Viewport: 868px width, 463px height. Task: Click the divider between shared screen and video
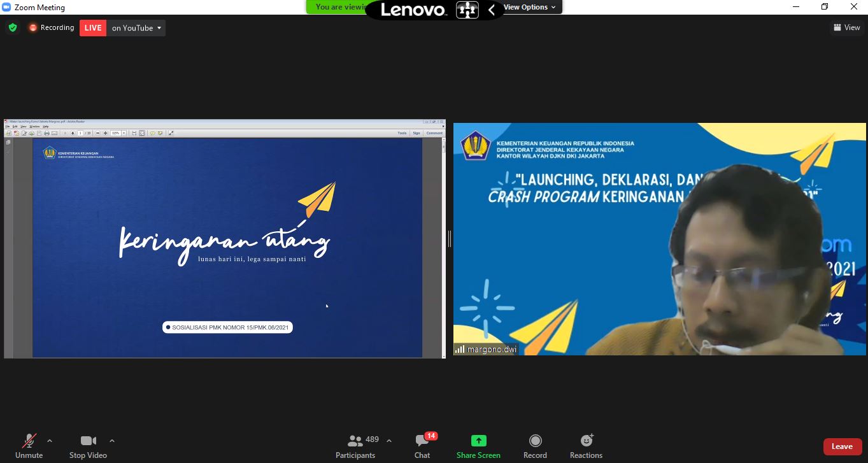450,239
